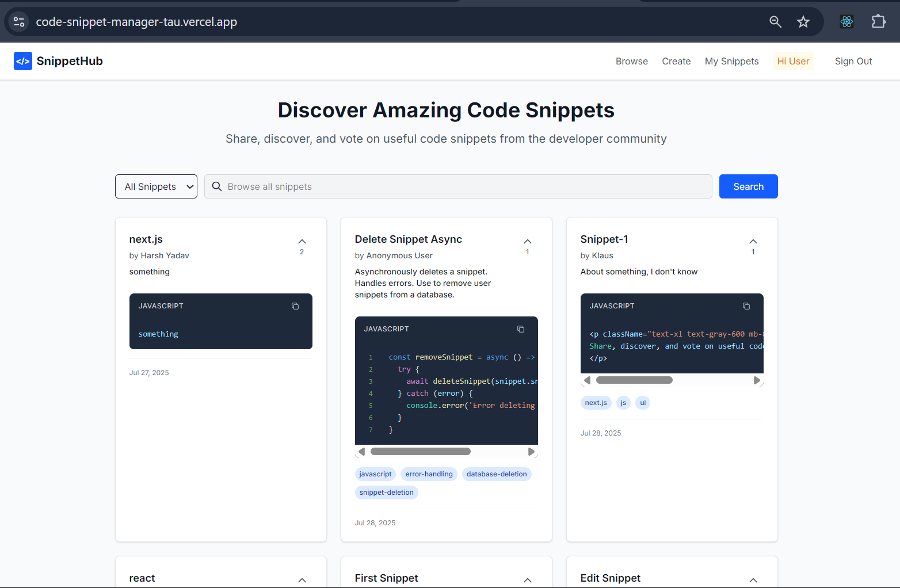Open the browser extensions puzzle icon
The width and height of the screenshot is (900, 588).
[878, 22]
